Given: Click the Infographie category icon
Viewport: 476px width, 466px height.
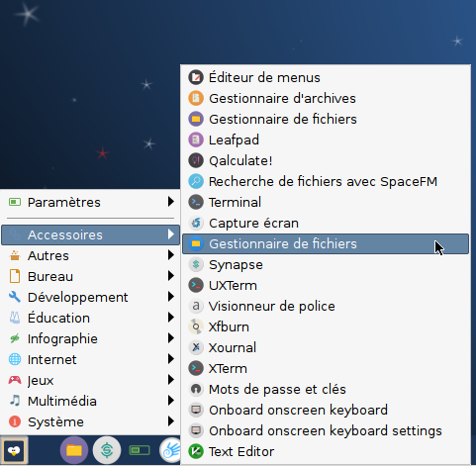Looking at the screenshot, I should click(15, 338).
